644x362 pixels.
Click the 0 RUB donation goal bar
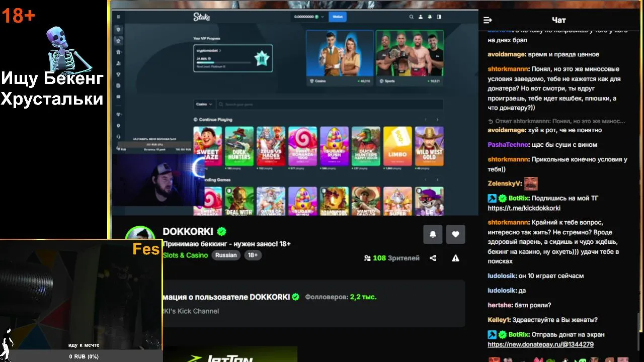pyautogui.click(x=84, y=356)
